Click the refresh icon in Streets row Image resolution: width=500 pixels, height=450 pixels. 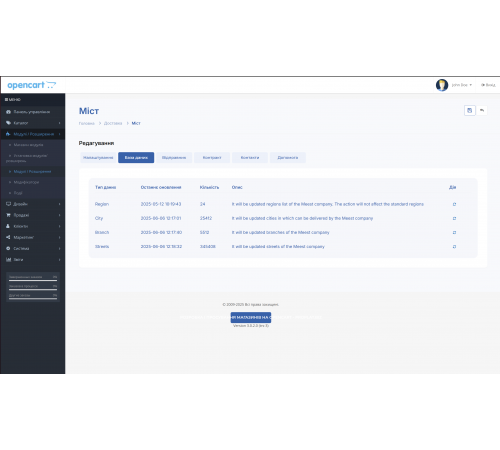[454, 247]
